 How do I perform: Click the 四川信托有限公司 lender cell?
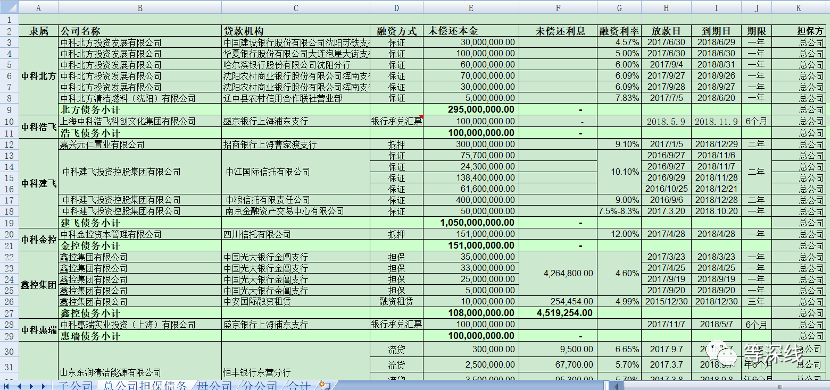(x=295, y=234)
